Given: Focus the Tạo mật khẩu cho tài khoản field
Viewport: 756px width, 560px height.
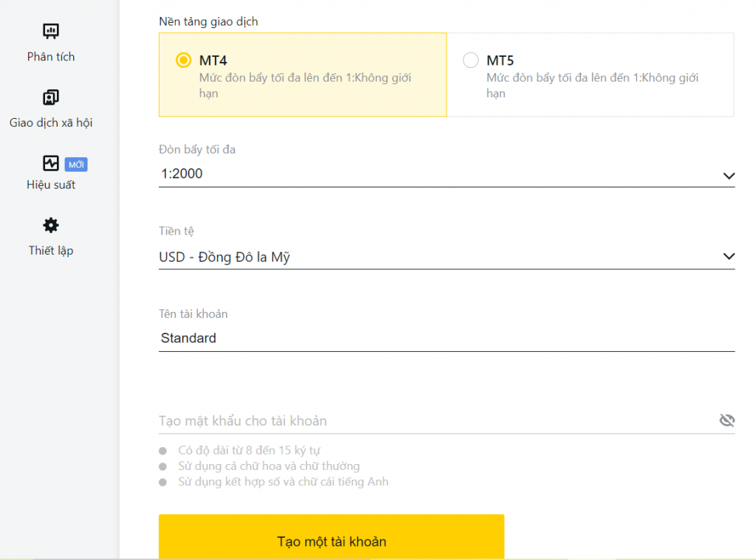Looking at the screenshot, I should [x=436, y=421].
